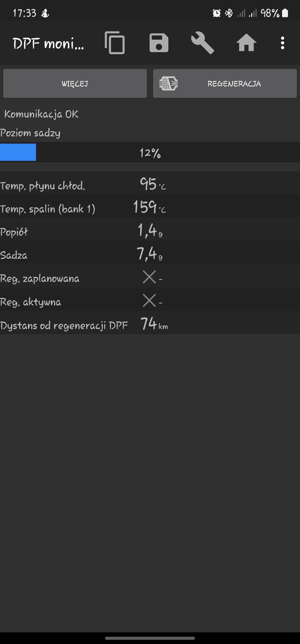This screenshot has height=644, width=300.
Task: Tap the X mark beside Reg. zaplanowana
Action: point(149,277)
